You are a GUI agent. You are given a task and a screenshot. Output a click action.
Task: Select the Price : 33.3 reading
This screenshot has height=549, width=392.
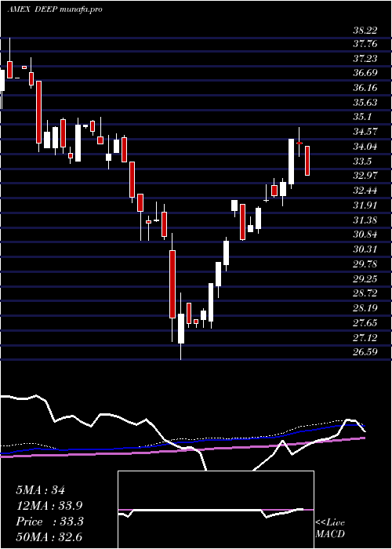click(49, 522)
